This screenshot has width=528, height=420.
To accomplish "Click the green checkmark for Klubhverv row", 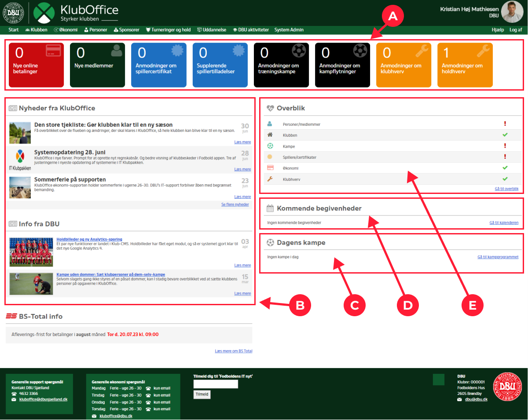I will point(505,179).
